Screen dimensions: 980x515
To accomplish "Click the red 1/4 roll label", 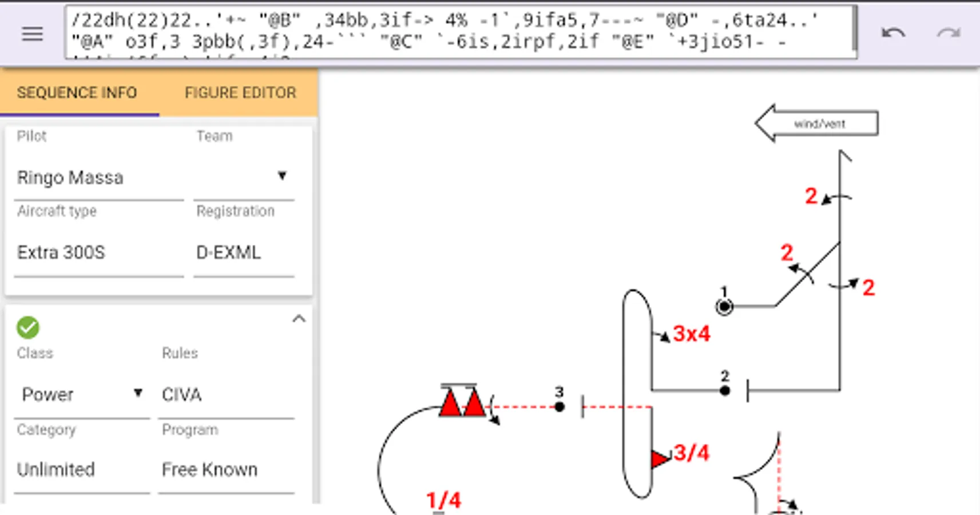I will tap(444, 500).
